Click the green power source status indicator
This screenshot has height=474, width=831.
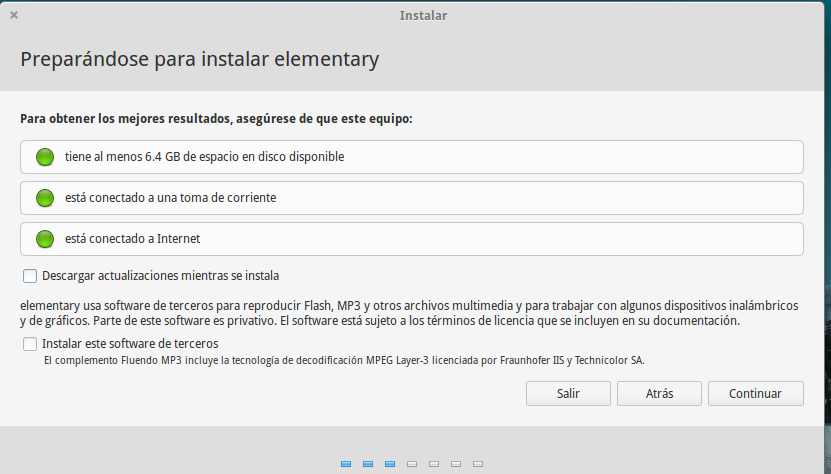[44, 198]
